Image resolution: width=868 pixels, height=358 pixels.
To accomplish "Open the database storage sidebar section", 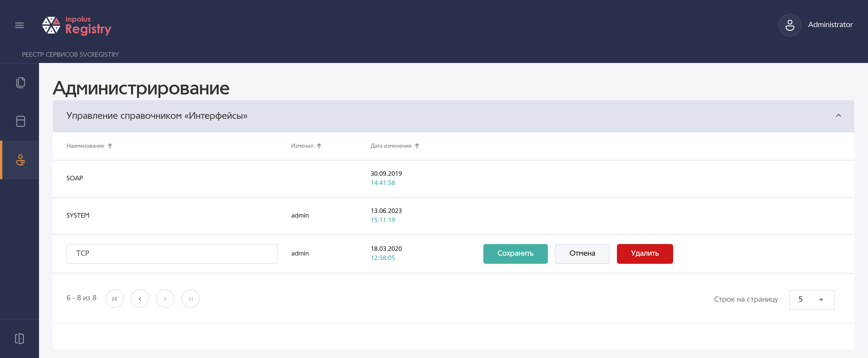I will pyautogui.click(x=21, y=122).
